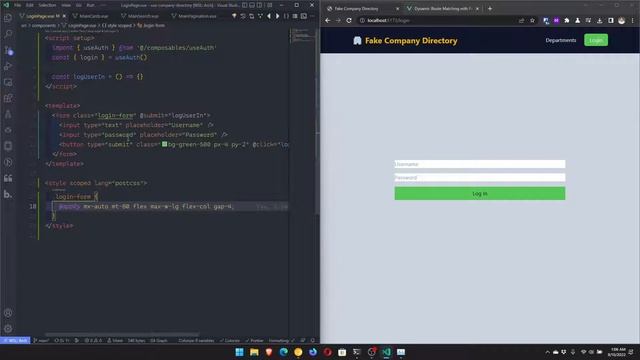Open the Run menu in VS Code
Image resolution: width=640 pixels, height=360 pixels.
click(x=90, y=5)
